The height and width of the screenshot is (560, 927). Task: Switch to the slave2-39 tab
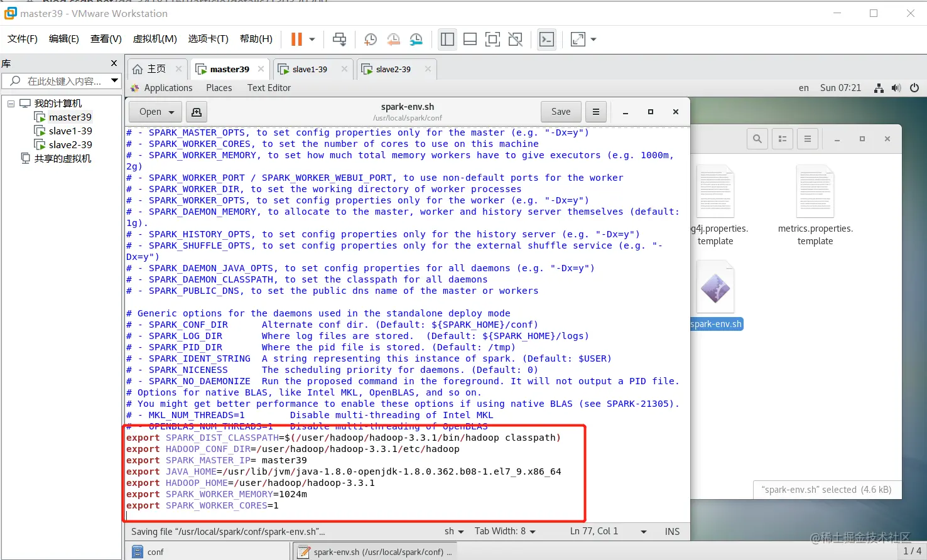click(393, 69)
